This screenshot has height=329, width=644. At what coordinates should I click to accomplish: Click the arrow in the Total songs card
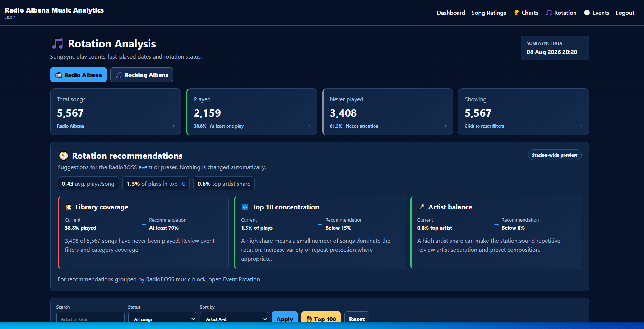[172, 126]
